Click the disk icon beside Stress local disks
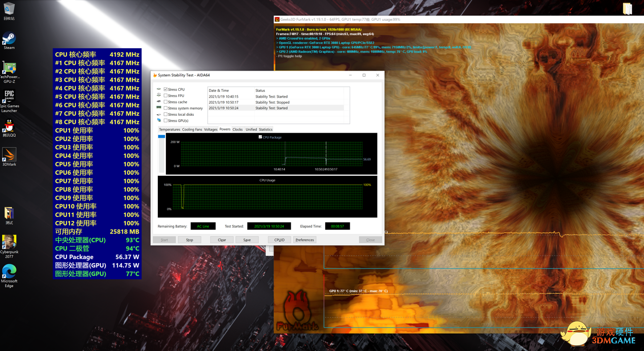 [x=159, y=114]
